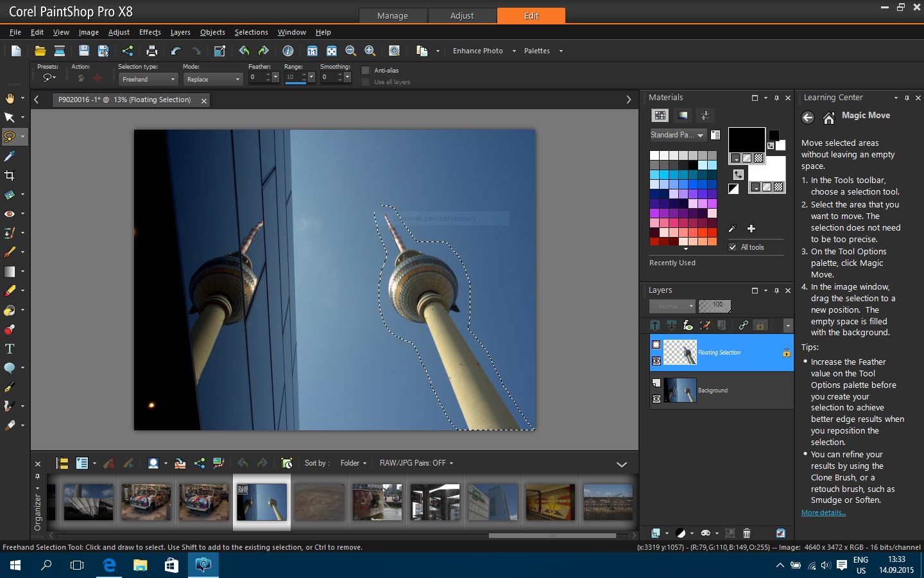Delete layer using the trash icon
The width and height of the screenshot is (924, 578).
(x=747, y=533)
